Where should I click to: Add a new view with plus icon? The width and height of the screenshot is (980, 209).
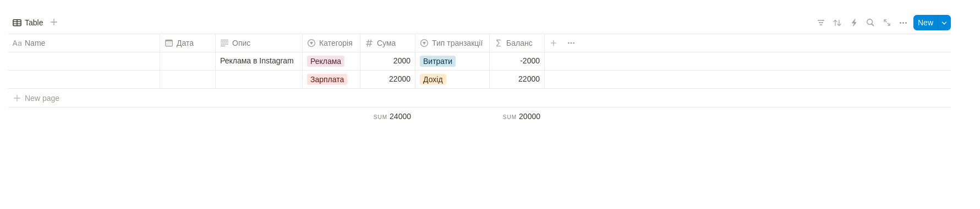(x=54, y=22)
